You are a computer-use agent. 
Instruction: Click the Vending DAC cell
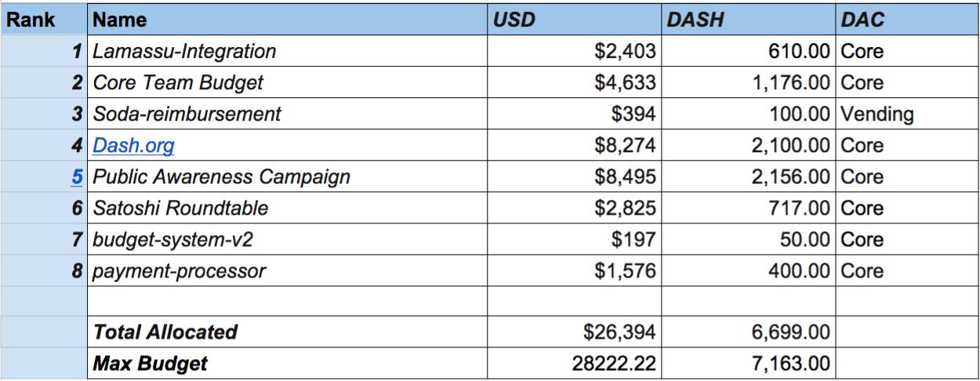click(x=906, y=114)
